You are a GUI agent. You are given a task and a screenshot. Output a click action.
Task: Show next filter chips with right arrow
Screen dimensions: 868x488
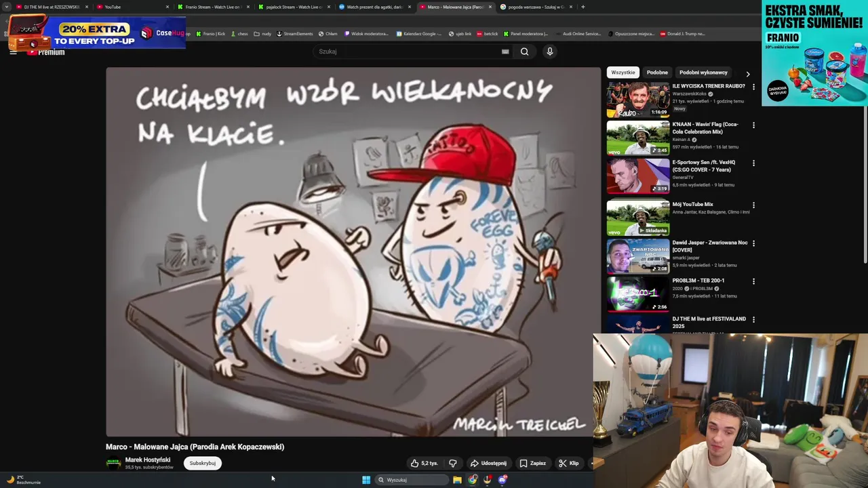(748, 74)
